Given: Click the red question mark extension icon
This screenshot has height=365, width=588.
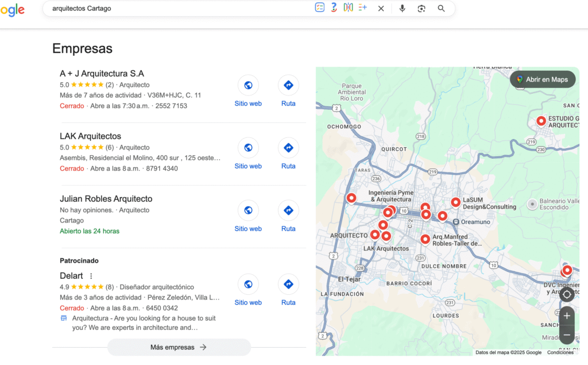Looking at the screenshot, I should [x=334, y=7].
